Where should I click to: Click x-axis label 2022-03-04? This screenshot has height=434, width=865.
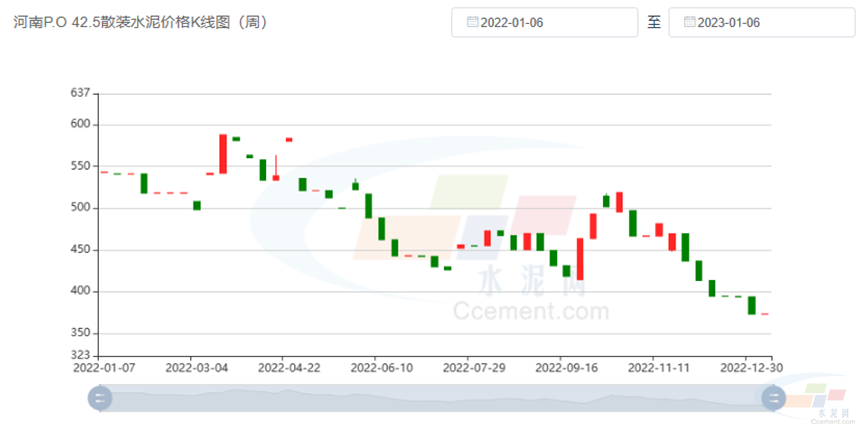pyautogui.click(x=196, y=368)
